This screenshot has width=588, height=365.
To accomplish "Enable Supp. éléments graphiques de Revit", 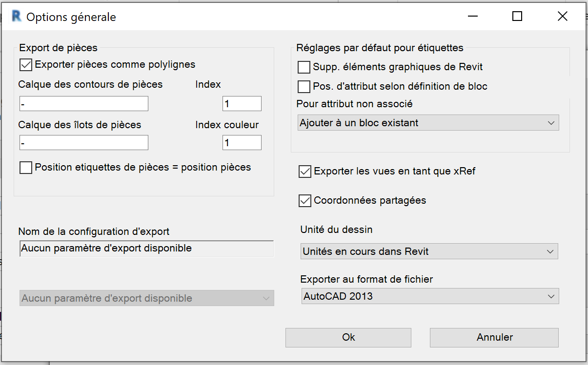I will [x=304, y=67].
